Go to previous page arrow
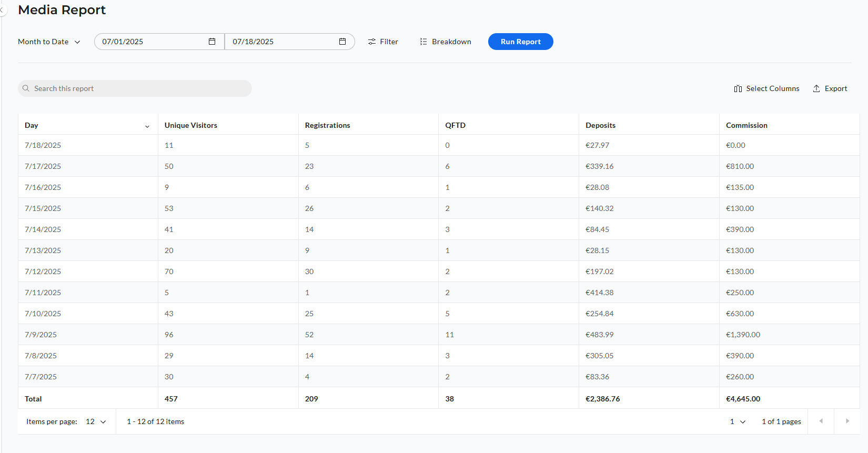Screen dimensions: 868x453 (x=821, y=421)
